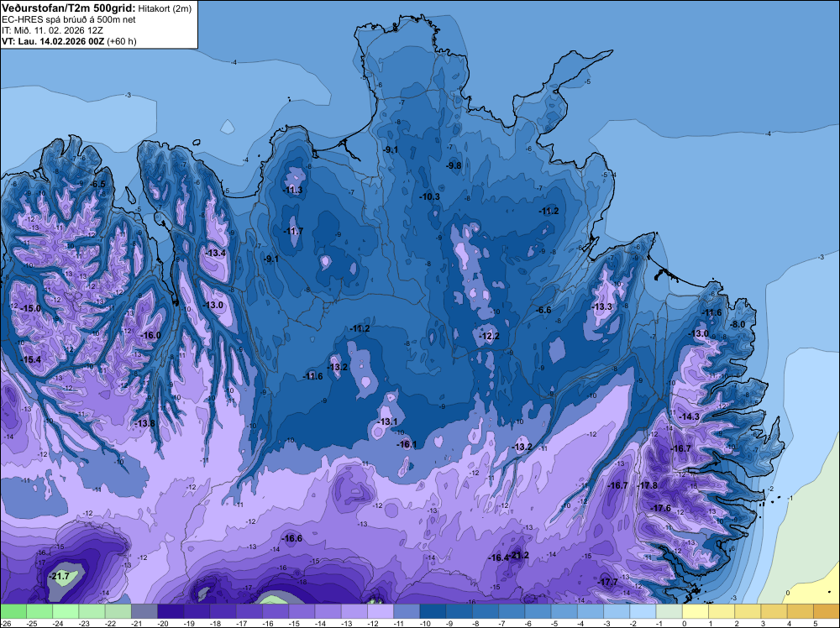The width and height of the screenshot is (840, 628).
Task: Click the -15.4 temperature value on the map
Action: pos(31,360)
